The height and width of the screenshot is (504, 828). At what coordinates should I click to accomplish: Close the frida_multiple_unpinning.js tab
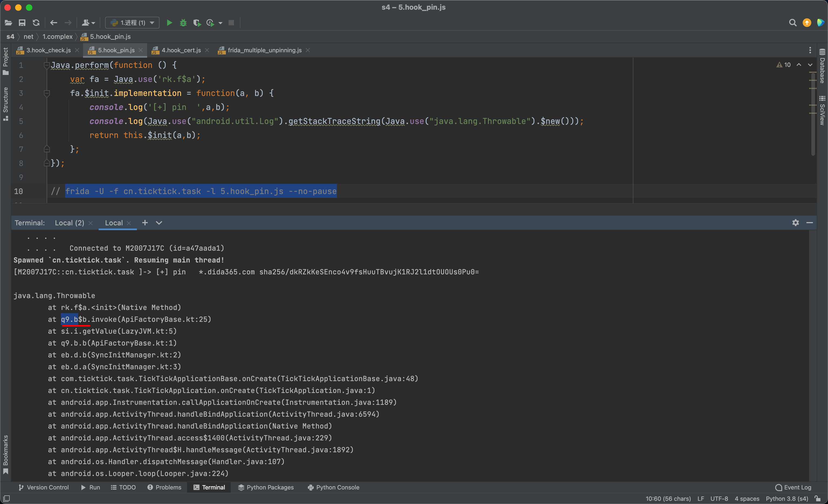(308, 50)
